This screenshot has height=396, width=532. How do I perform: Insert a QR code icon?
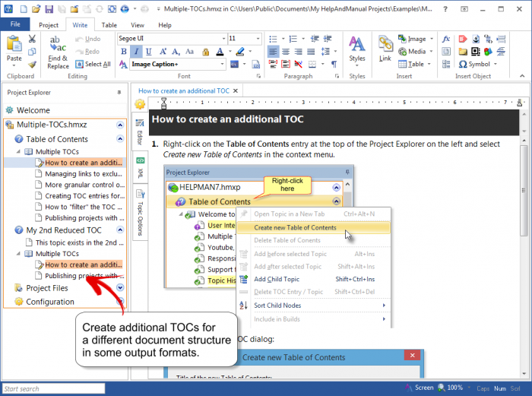click(x=476, y=52)
